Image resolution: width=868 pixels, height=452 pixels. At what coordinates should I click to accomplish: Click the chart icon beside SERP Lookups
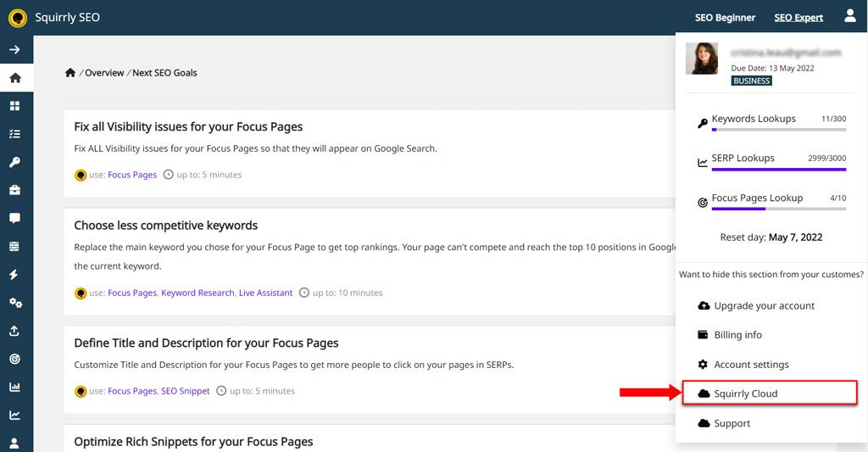(x=703, y=163)
